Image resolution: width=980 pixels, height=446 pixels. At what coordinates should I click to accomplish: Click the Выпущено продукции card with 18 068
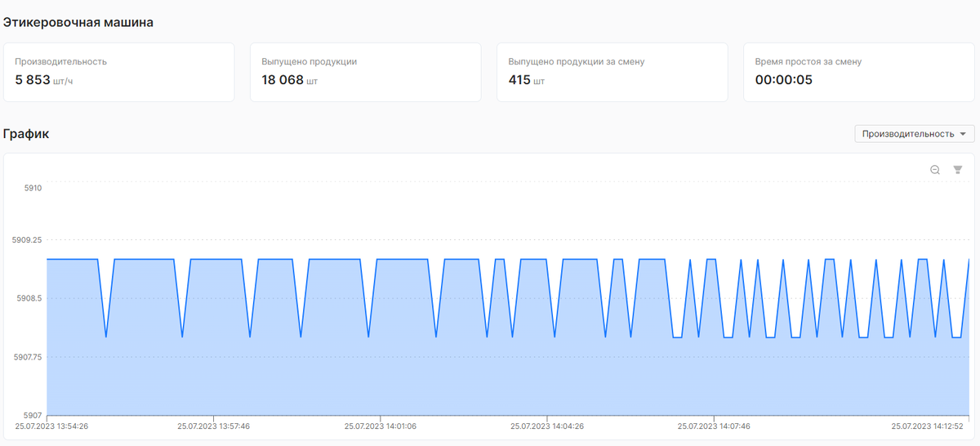pos(365,72)
